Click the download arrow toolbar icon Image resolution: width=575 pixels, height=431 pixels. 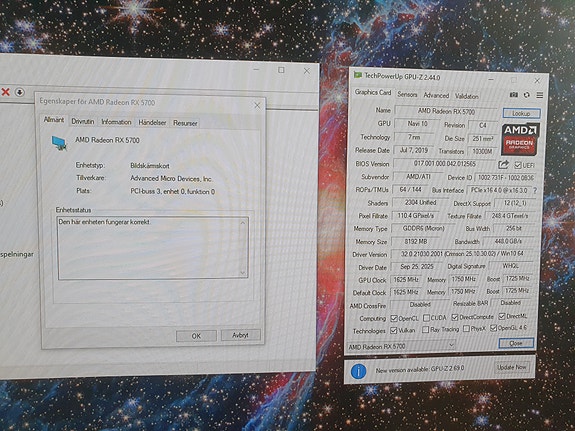[x=20, y=92]
